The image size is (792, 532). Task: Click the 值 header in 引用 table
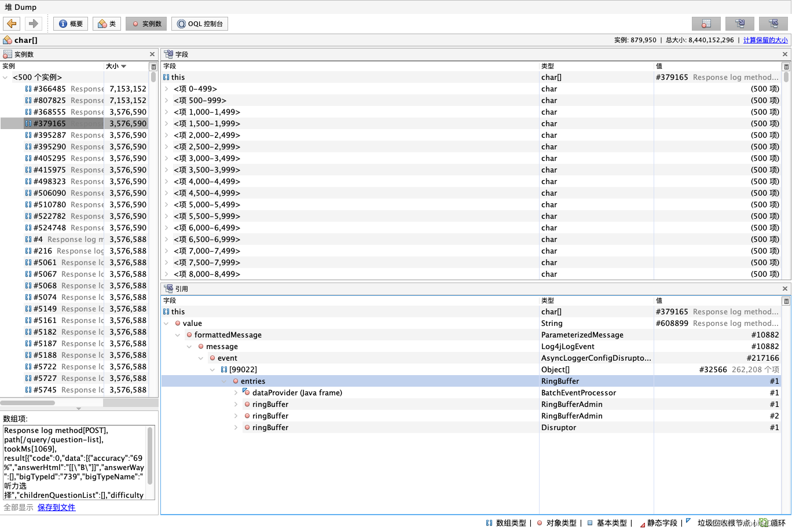point(659,300)
